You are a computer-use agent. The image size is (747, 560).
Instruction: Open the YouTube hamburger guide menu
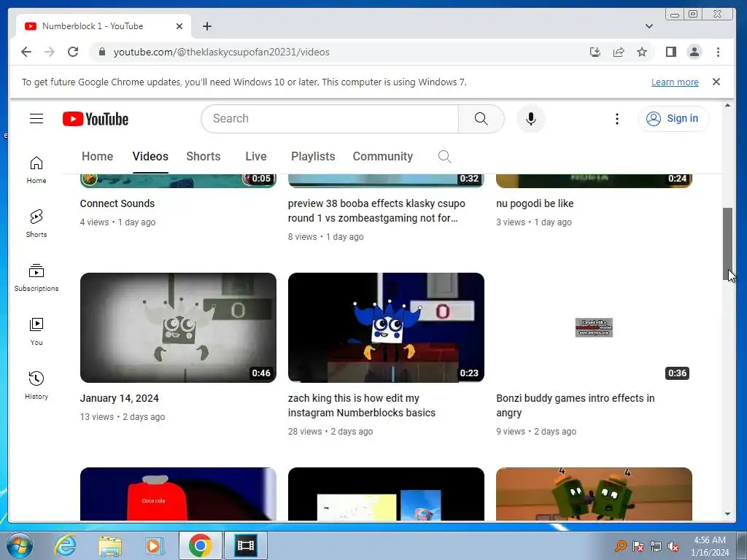36,119
